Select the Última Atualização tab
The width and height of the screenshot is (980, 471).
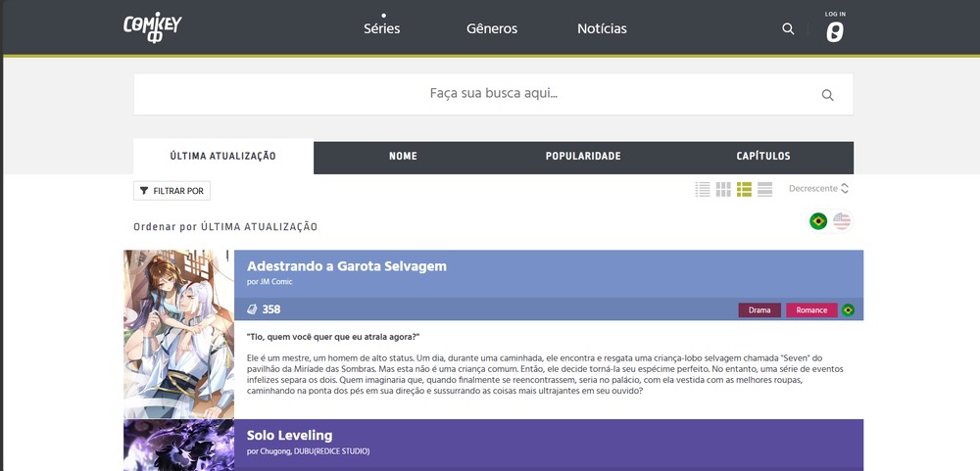coord(223,156)
